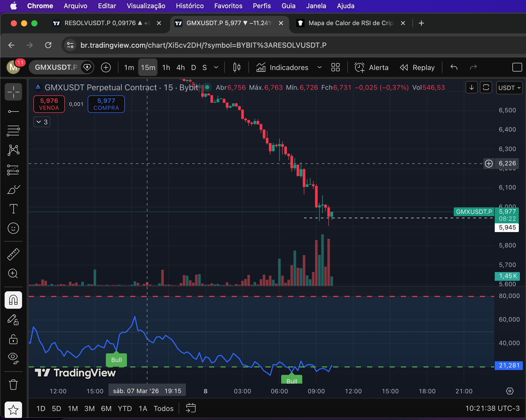This screenshot has height=420, width=526.
Task: Collapse the indicators legend showing 3
Action: pyautogui.click(x=42, y=122)
